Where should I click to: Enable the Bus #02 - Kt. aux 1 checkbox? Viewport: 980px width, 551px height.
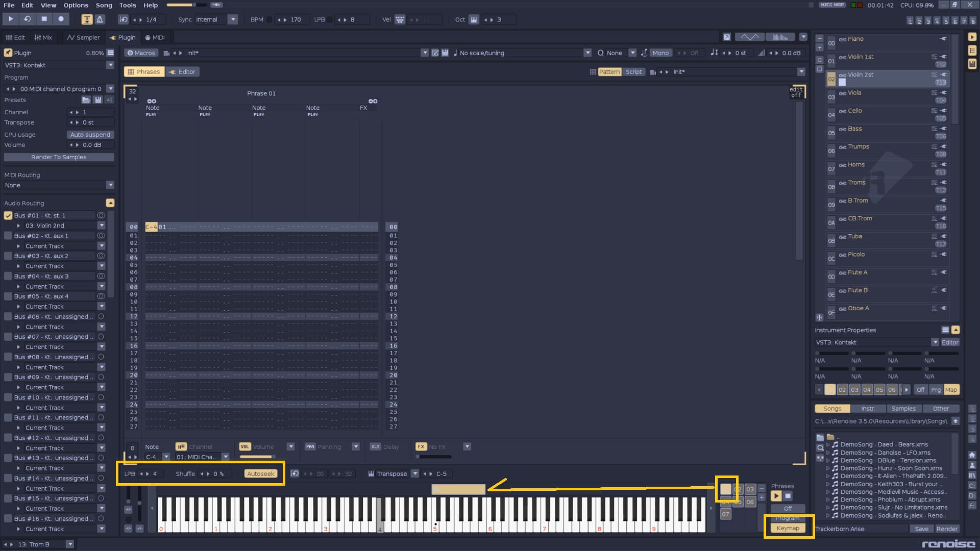[x=8, y=236]
